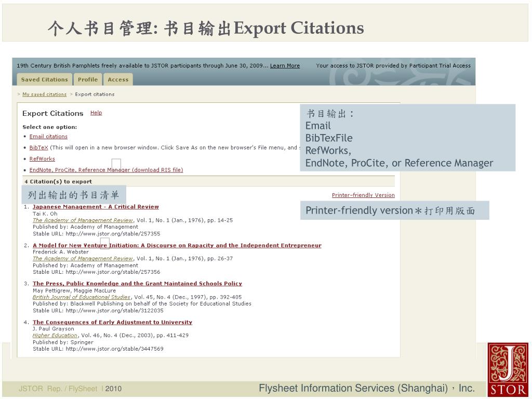The image size is (532, 399).
Task: Click author name Tai K. Oh
Action: click(45, 214)
